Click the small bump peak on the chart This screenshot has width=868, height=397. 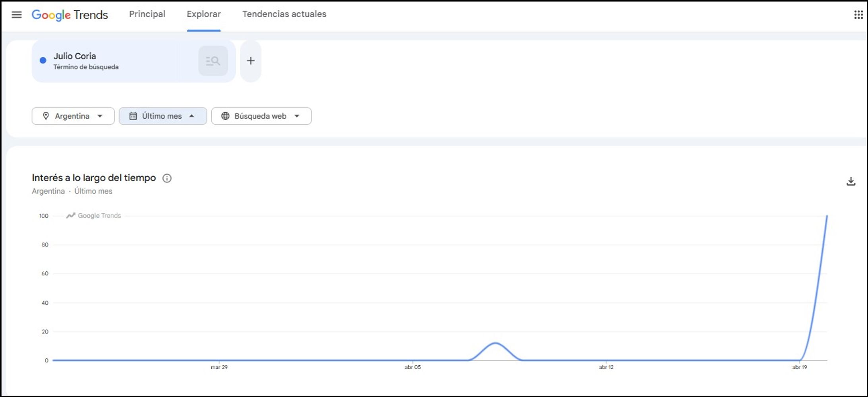495,343
